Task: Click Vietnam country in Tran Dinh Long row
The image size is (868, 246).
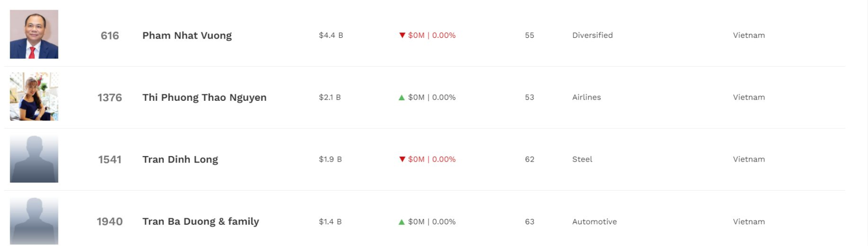Action: pos(749,159)
